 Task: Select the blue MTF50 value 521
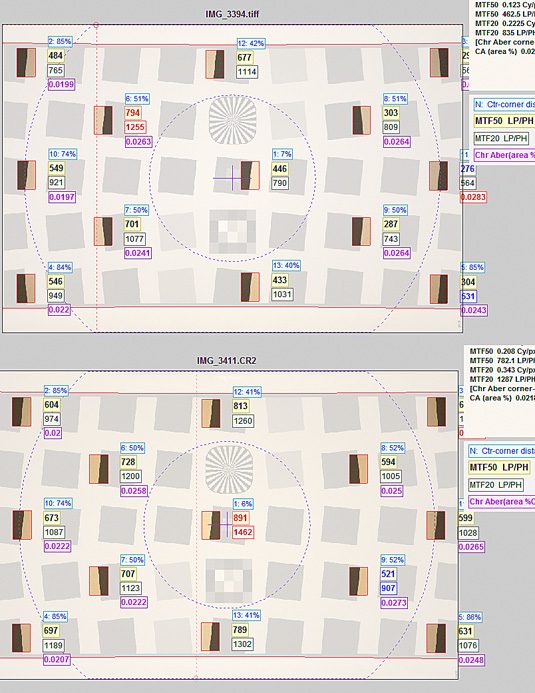(x=388, y=574)
